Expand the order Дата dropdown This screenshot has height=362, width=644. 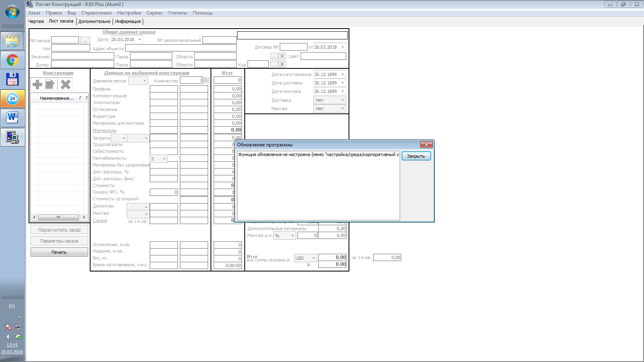tap(140, 39)
